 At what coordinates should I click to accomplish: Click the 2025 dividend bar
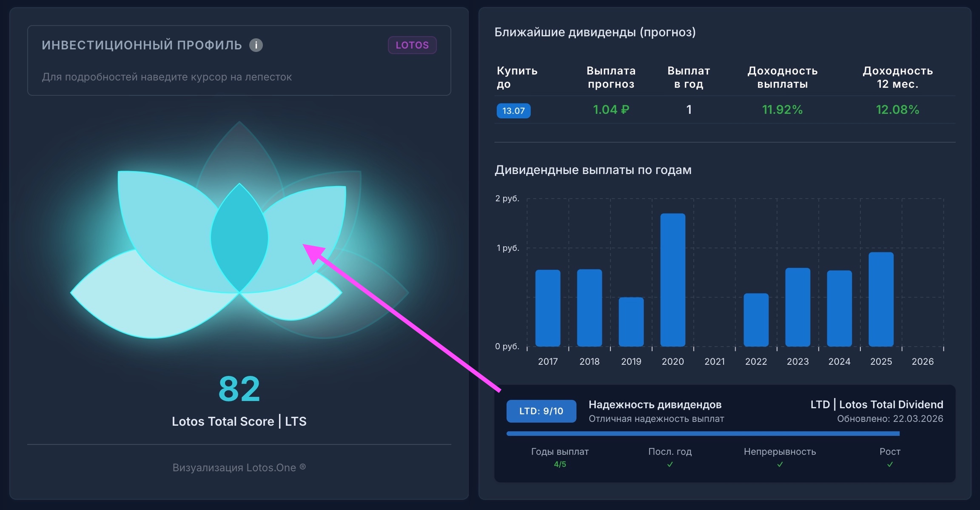(881, 299)
